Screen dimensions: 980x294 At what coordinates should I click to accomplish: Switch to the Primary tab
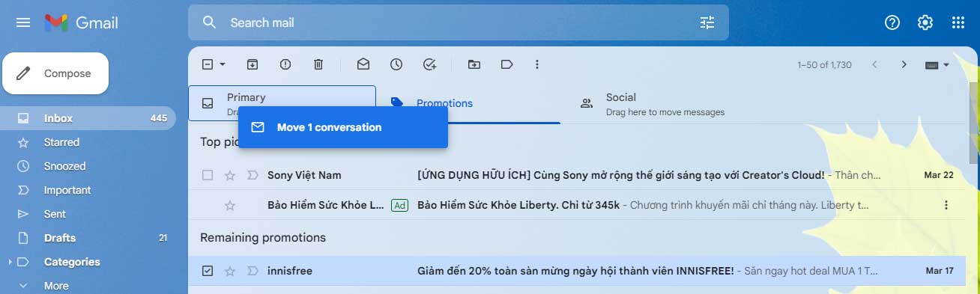click(x=282, y=103)
